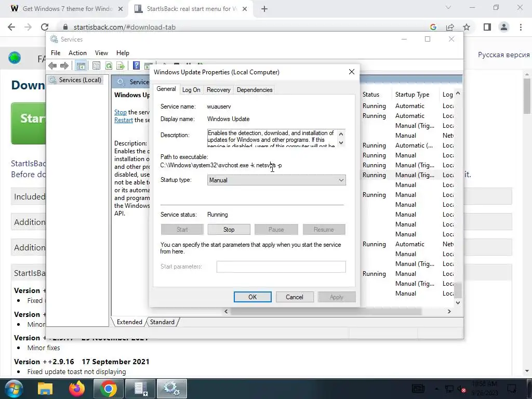Viewport: 532px width, 399px height.
Task: Click the Stop the service link
Action: tap(121, 112)
